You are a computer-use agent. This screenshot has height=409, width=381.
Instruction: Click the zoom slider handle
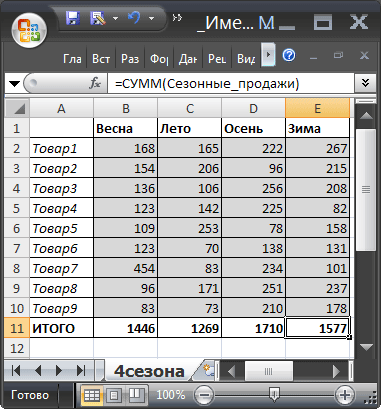[274, 395]
